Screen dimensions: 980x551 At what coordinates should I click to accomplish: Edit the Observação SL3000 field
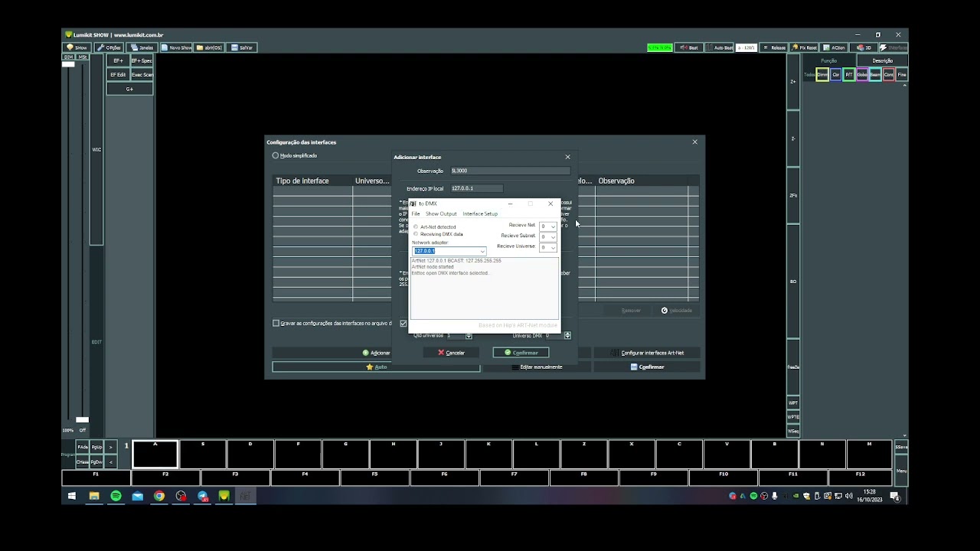click(510, 171)
